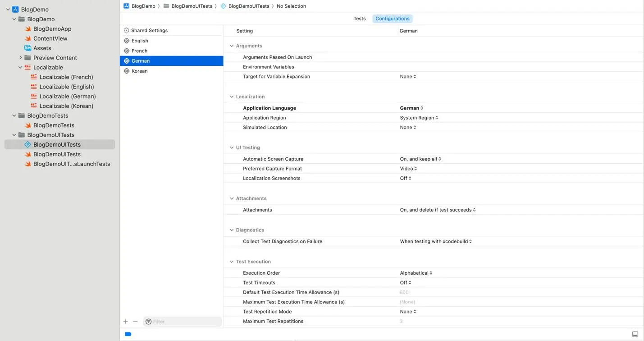Click BlogDemoUITests test plan breadcrumb

[x=245, y=6]
